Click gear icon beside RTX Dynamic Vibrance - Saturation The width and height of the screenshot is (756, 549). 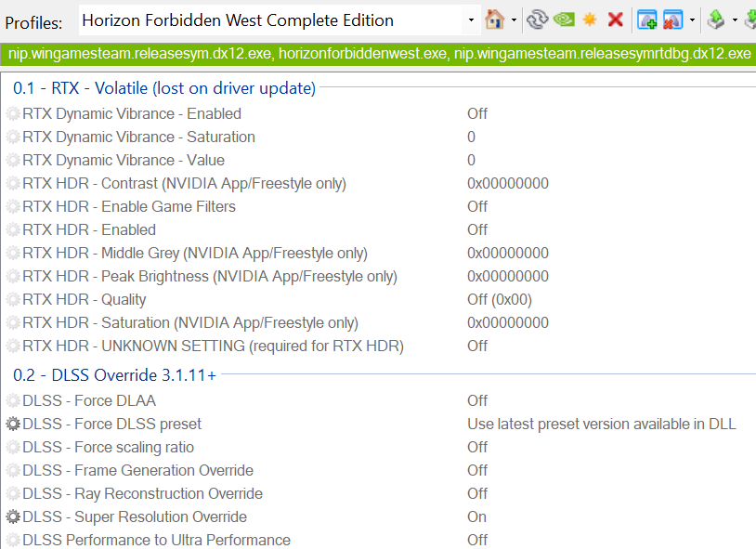(13, 137)
